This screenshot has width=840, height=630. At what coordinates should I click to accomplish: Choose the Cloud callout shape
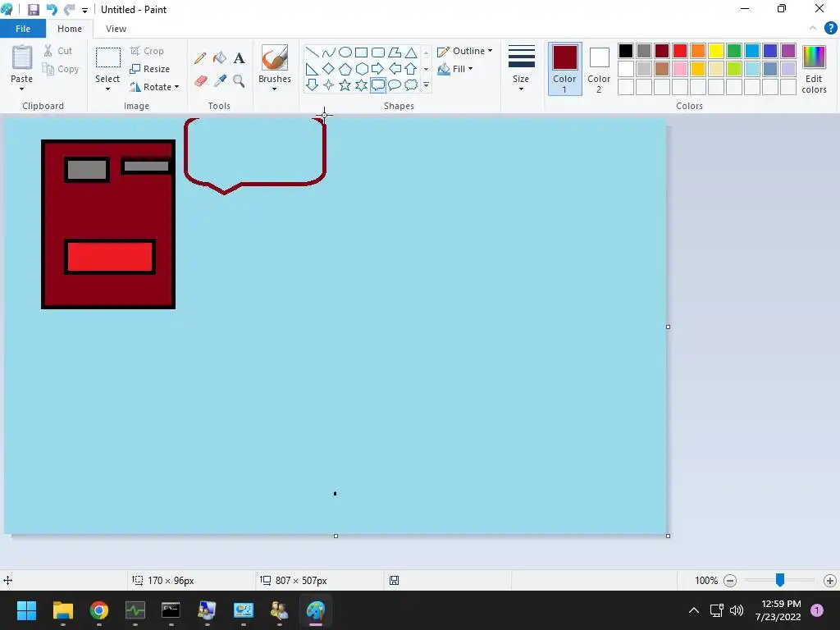(411, 84)
